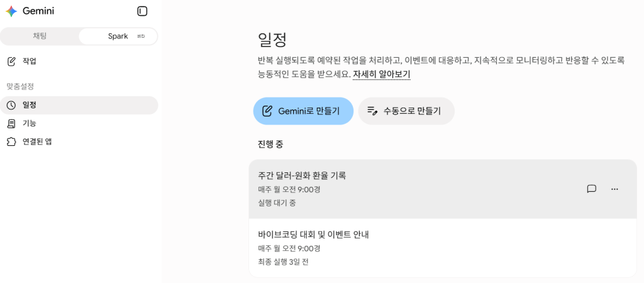
Task: Collapse the sidebar with the panel icon
Action: (x=142, y=11)
